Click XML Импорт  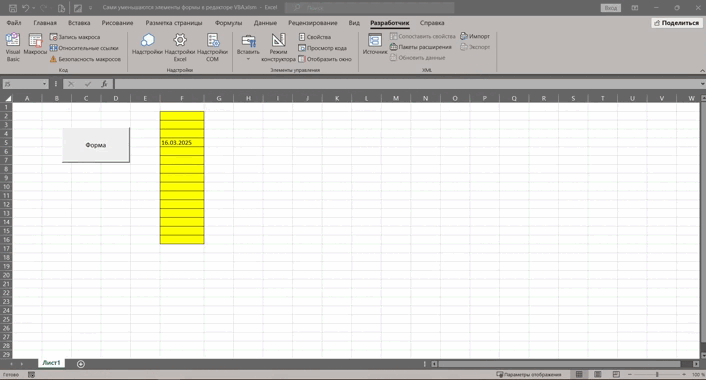tap(475, 36)
